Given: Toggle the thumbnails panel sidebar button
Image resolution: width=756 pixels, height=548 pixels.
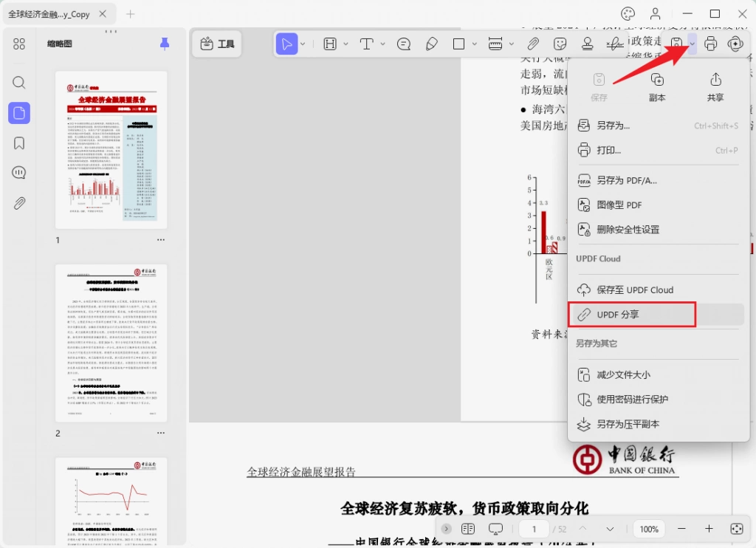Looking at the screenshot, I should [x=18, y=113].
